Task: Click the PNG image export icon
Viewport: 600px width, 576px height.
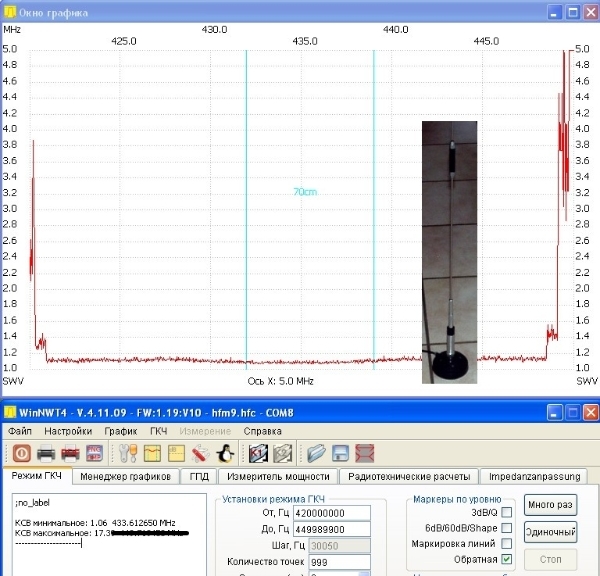Action: (94, 454)
